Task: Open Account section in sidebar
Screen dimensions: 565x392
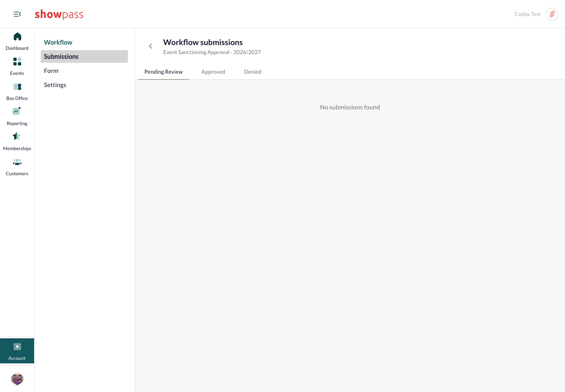Action: click(x=17, y=351)
